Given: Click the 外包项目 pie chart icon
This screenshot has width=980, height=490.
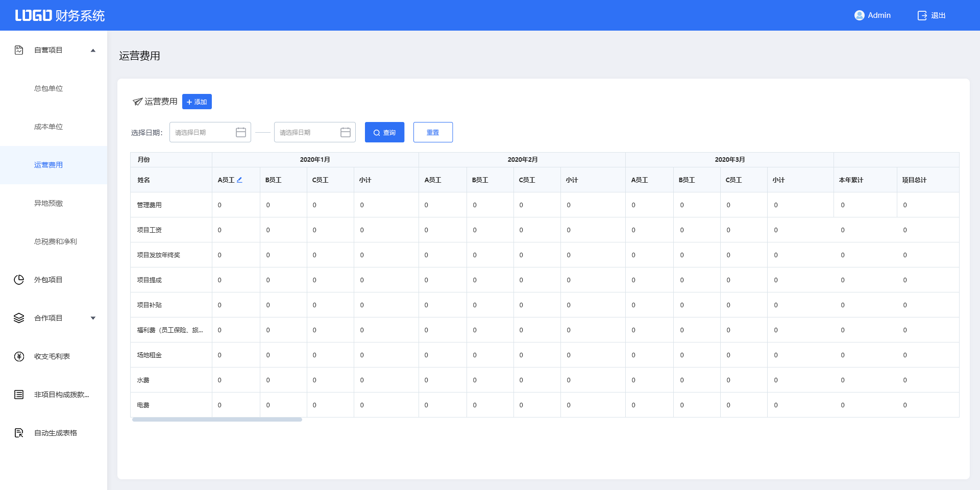Looking at the screenshot, I should coord(19,280).
